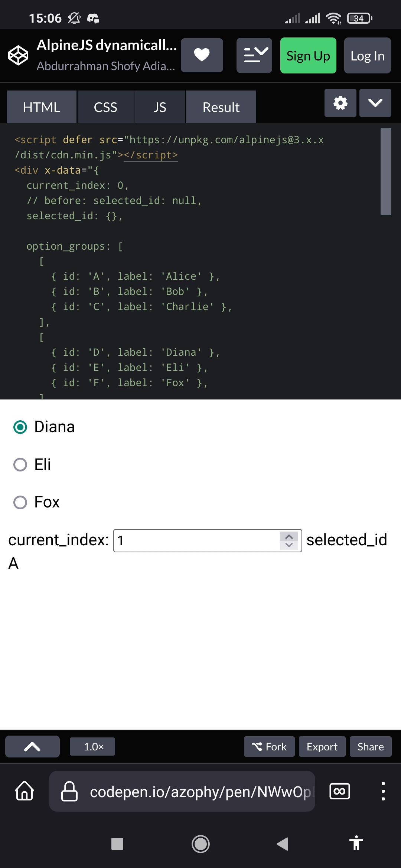Viewport: 401px width, 868px height.
Task: Open the browser overflow menu
Action: (x=383, y=790)
